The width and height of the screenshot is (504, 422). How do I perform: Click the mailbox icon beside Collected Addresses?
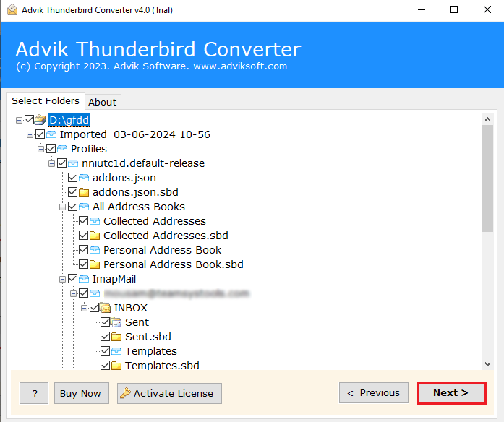tap(95, 221)
